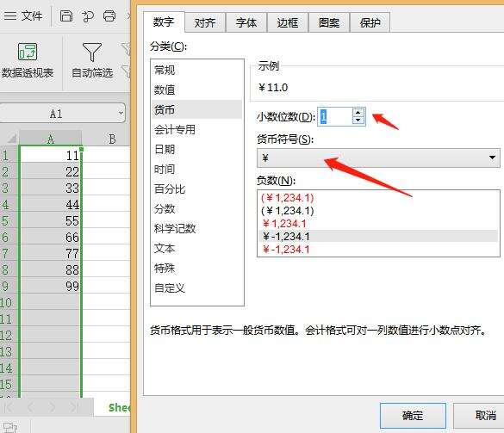Image resolution: width=504 pixels, height=433 pixels.
Task: Switch to the 边框 tab
Action: click(288, 22)
